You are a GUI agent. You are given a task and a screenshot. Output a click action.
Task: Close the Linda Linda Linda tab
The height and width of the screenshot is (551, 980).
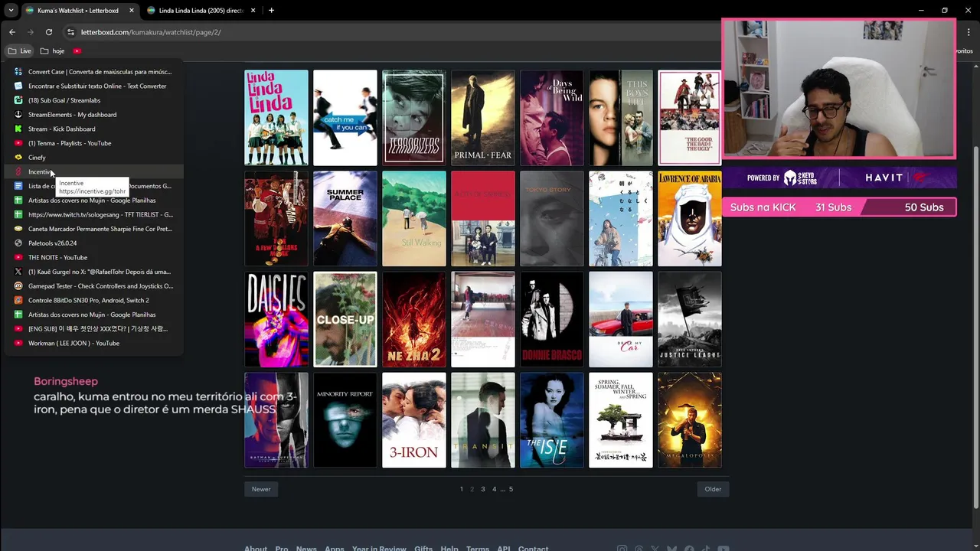click(x=253, y=11)
